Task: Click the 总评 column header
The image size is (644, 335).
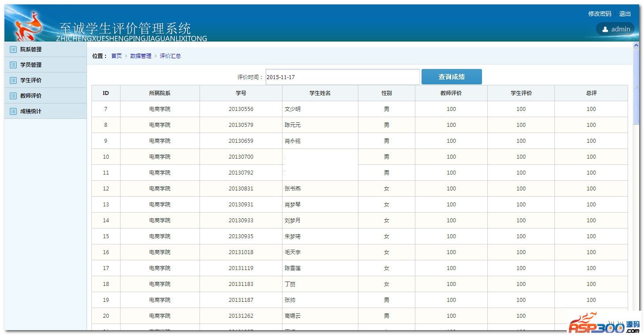Action: pos(591,93)
